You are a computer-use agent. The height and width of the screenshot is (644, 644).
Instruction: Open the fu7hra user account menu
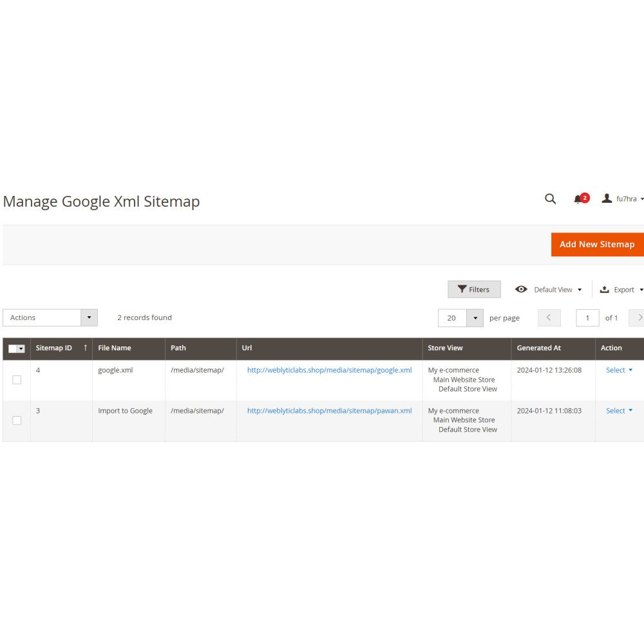(622, 199)
